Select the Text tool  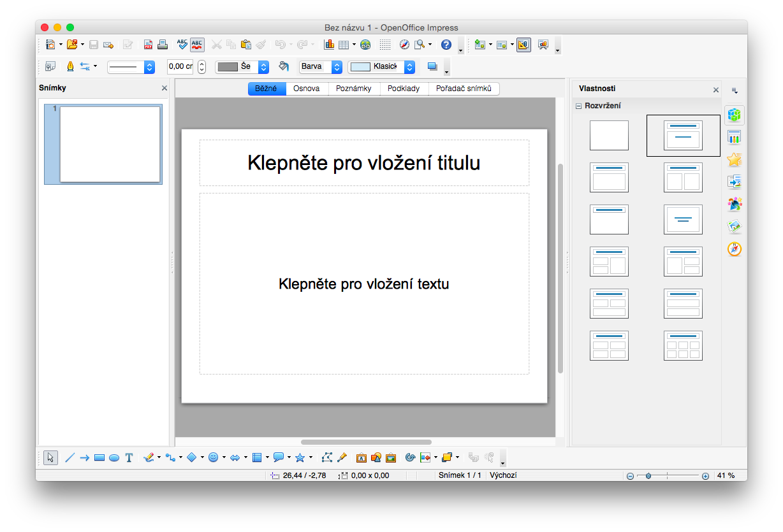coord(129,457)
